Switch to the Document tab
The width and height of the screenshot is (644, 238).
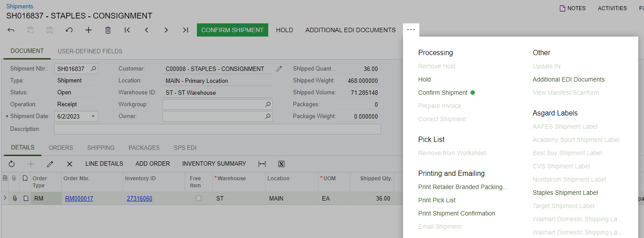tap(27, 51)
